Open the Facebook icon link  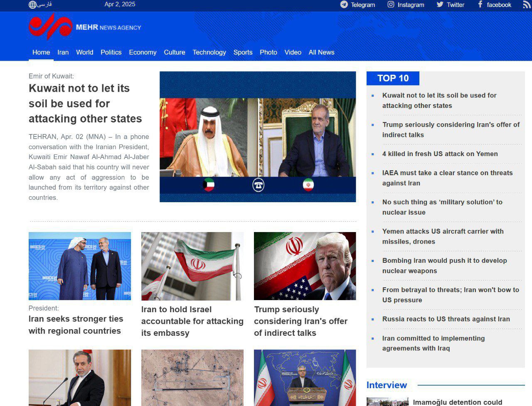pyautogui.click(x=480, y=5)
